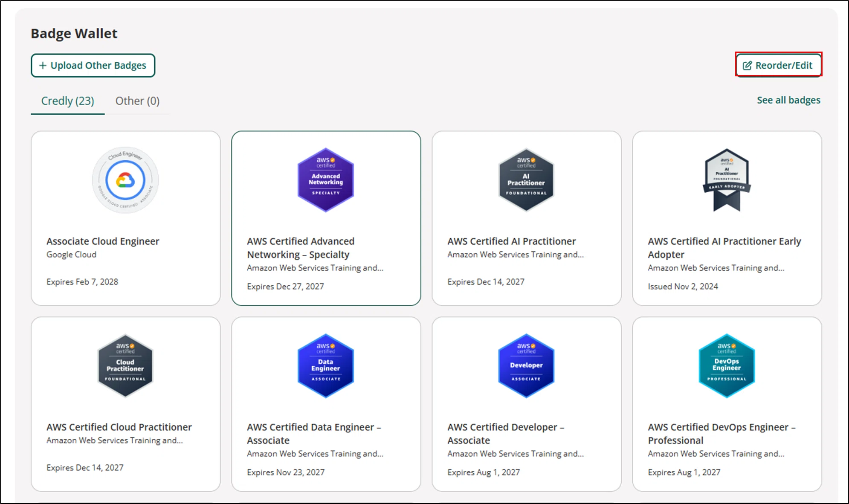Viewport: 849px width, 504px height.
Task: Click issuer text under AWS Certified Cloud Practitioner
Action: 115,440
